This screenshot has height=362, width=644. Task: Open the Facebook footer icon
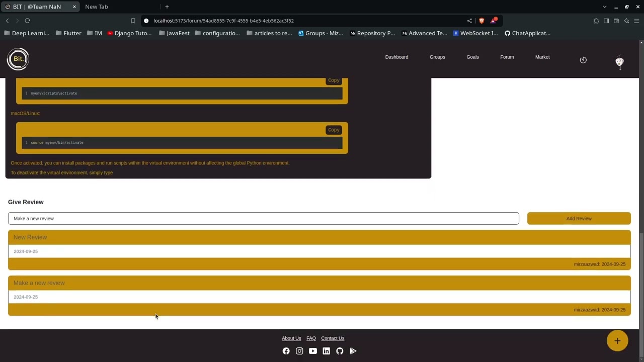[x=286, y=351]
